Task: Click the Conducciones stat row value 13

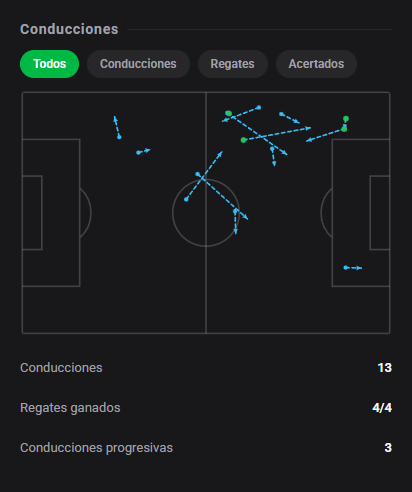Action: (385, 368)
